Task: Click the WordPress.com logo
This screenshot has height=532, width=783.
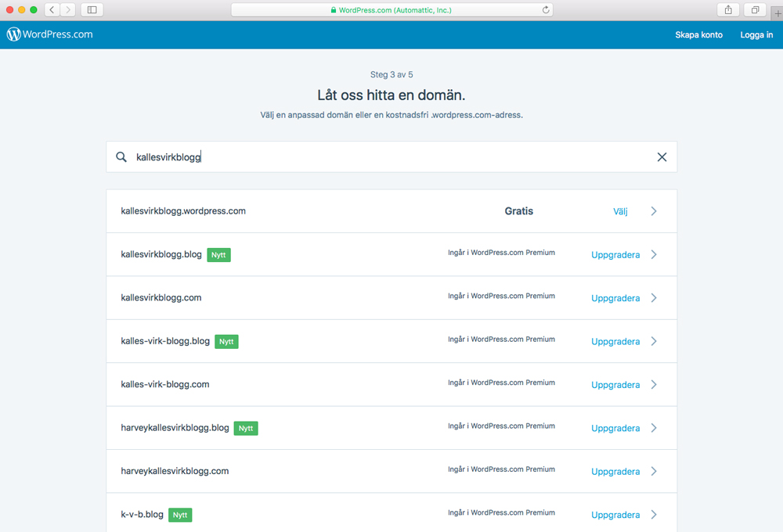Action: pyautogui.click(x=50, y=34)
